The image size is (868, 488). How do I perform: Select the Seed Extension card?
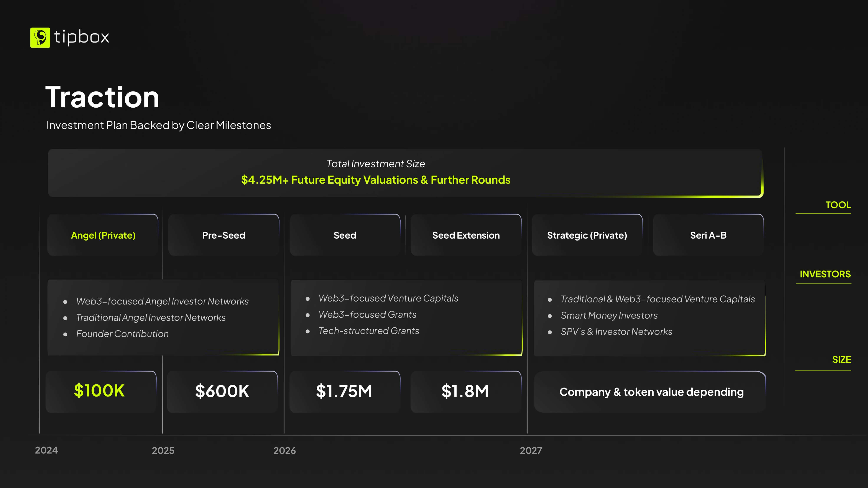[x=466, y=235]
